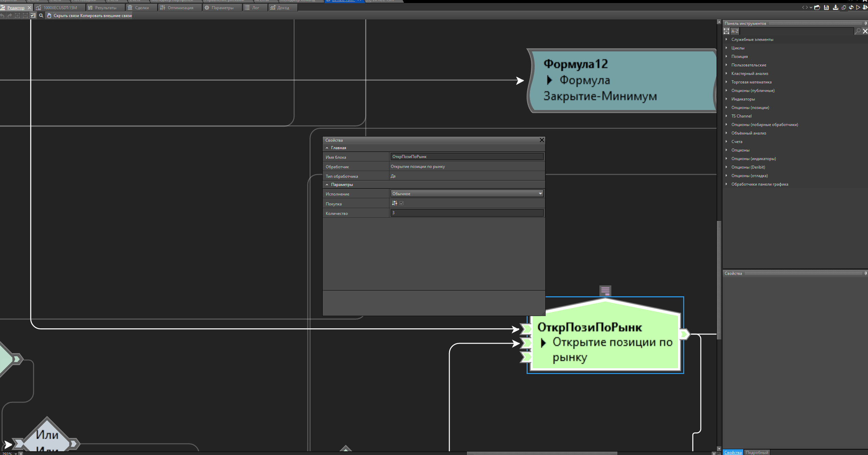Screen dimensions: 868x455
Task: Toggle A-Z sorting in tools panel
Action: tap(735, 31)
